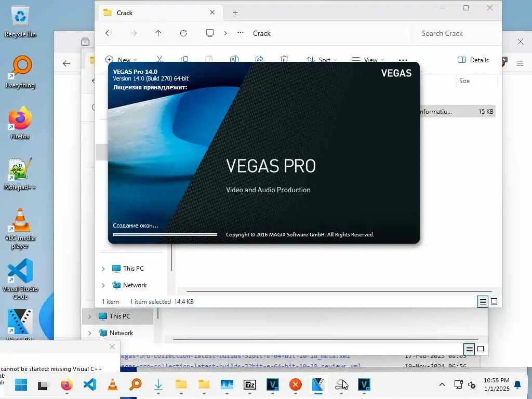The height and width of the screenshot is (399, 532).
Task: Select This PC in Crack window sidebar
Action: click(x=128, y=269)
